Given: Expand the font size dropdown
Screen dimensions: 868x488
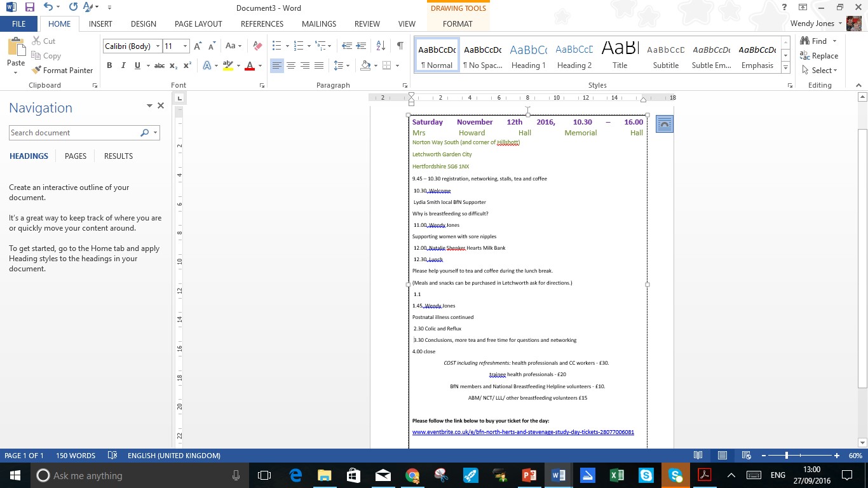Looking at the screenshot, I should (185, 46).
